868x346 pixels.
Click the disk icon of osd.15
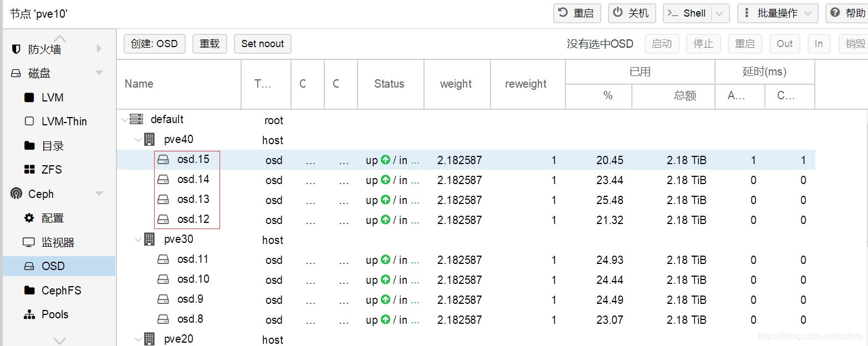163,160
